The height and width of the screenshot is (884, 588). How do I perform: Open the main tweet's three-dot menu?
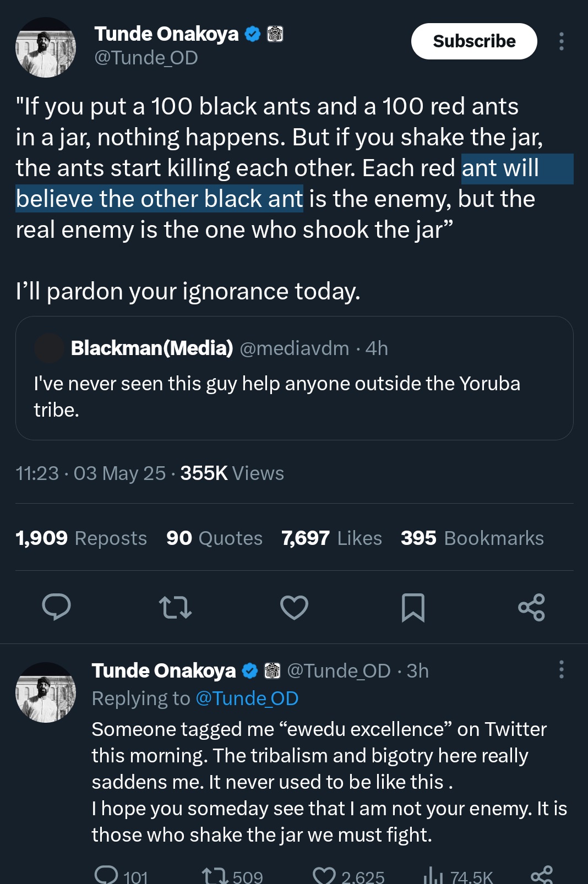561,41
